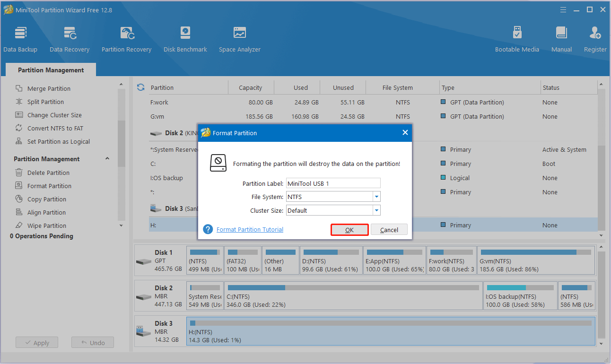Select the G:vm partition row
The image size is (611, 364).
tap(373, 116)
